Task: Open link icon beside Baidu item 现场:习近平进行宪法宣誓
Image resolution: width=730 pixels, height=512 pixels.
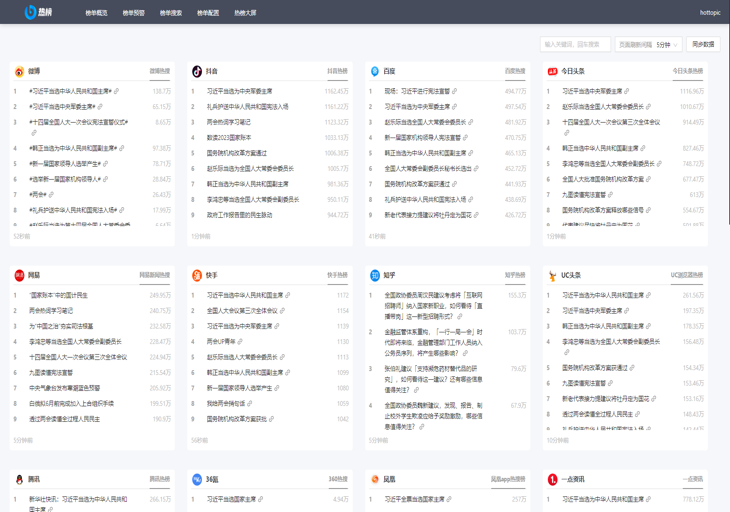Action: click(x=454, y=91)
